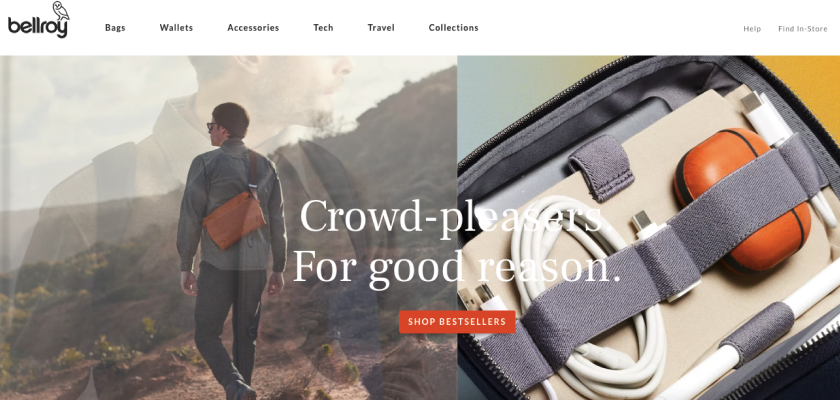Open the Help link
This screenshot has height=400, width=840.
click(752, 29)
